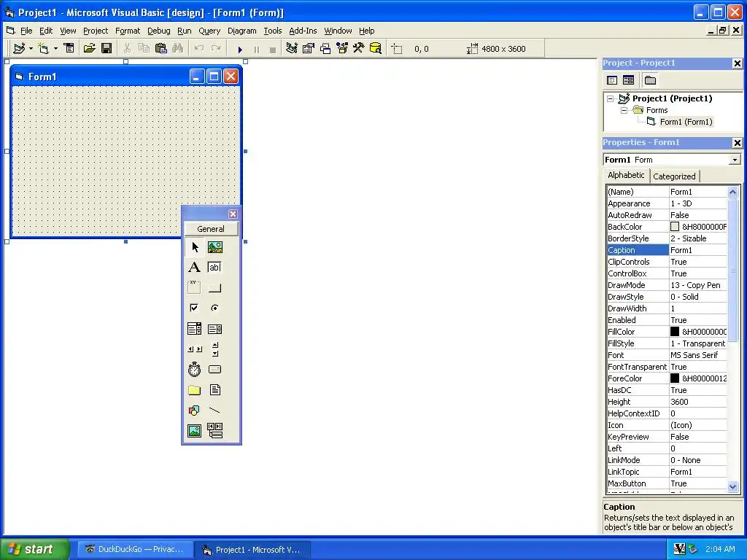Select the PictureBox control tool
Viewport: 747px width, 560px height.
coord(215,247)
